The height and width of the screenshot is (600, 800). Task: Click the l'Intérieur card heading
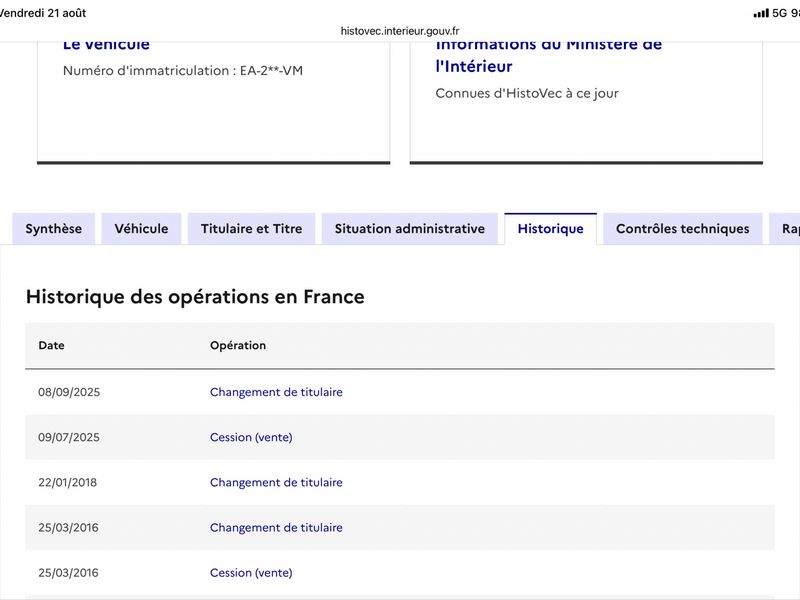pyautogui.click(x=473, y=66)
